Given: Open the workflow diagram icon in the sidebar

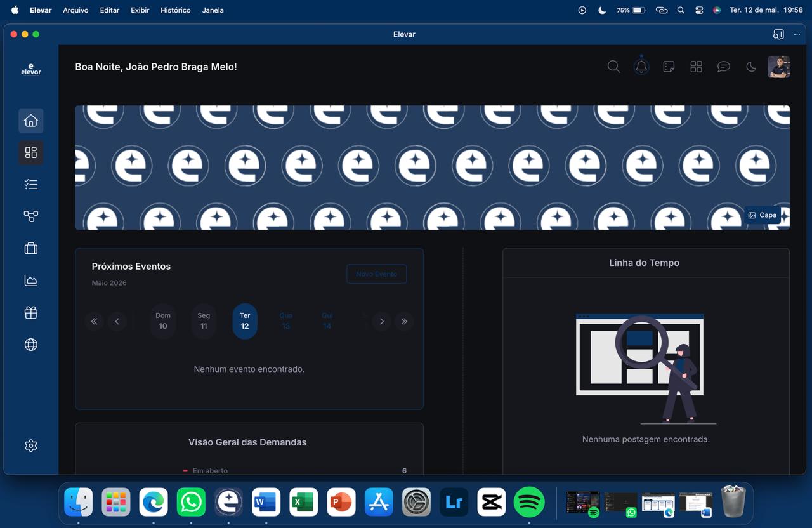Looking at the screenshot, I should (x=30, y=216).
